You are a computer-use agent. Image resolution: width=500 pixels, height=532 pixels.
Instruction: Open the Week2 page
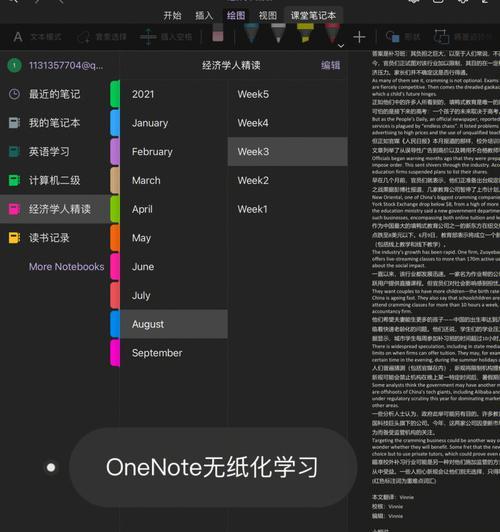click(288, 180)
